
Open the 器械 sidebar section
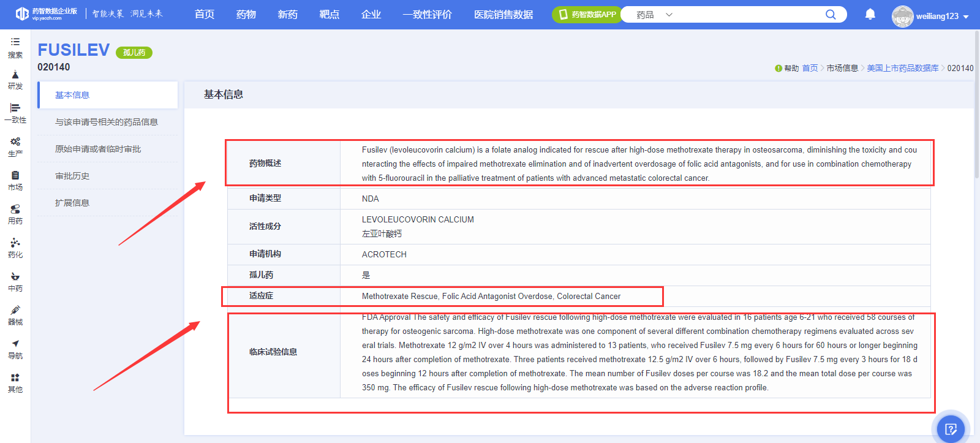point(15,316)
